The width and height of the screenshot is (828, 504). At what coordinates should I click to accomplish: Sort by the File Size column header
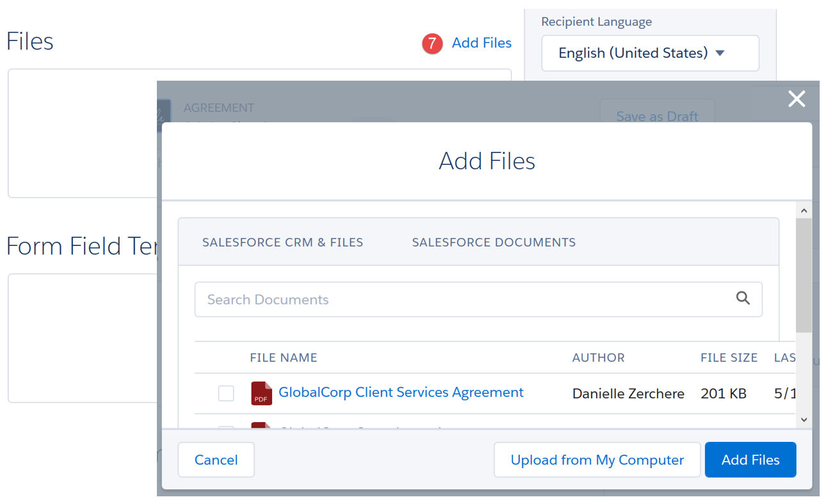click(x=729, y=358)
